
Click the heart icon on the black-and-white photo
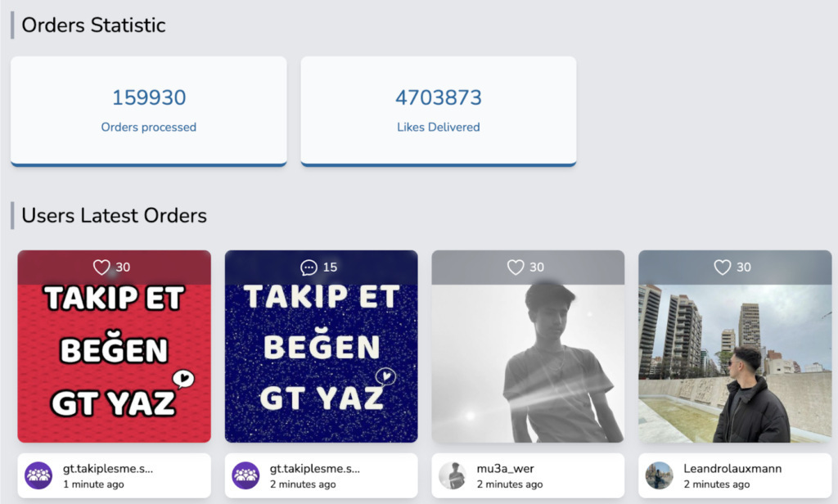coord(516,268)
